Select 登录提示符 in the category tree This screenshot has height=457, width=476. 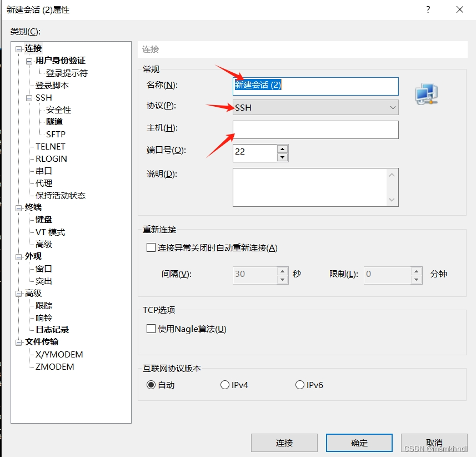[x=67, y=73]
